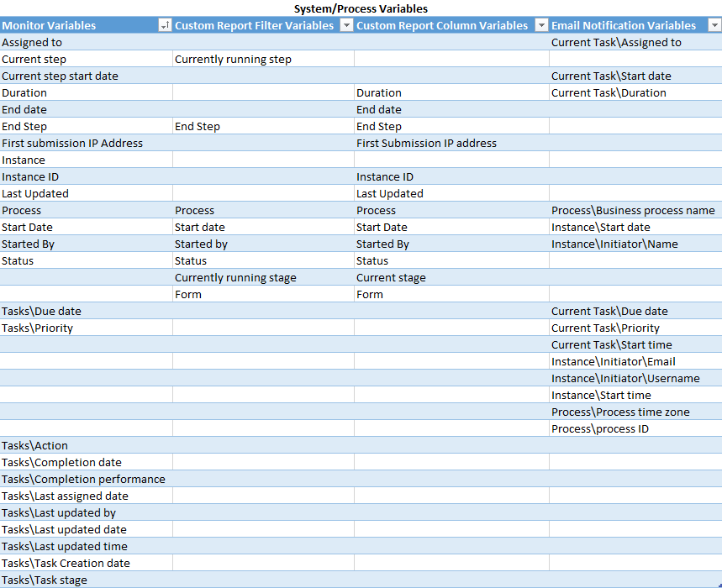Select the Custom Report Column Variables header
This screenshot has width=722, height=588.
451,25
